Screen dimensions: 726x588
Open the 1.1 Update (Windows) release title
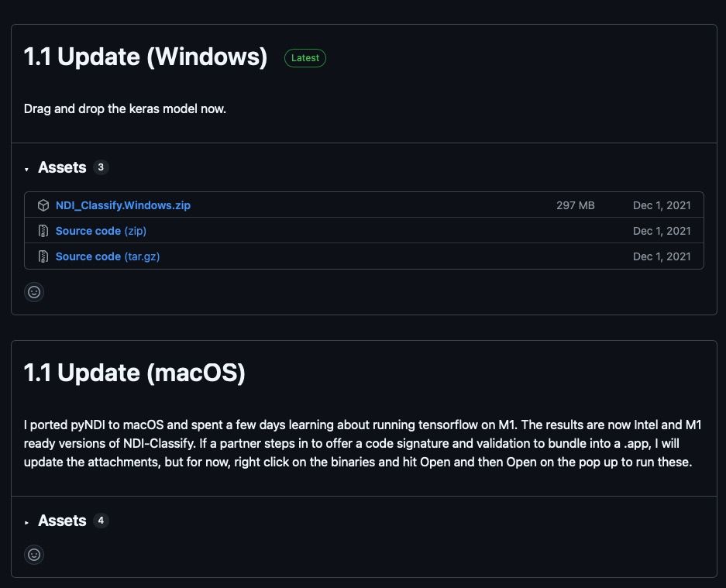point(146,57)
